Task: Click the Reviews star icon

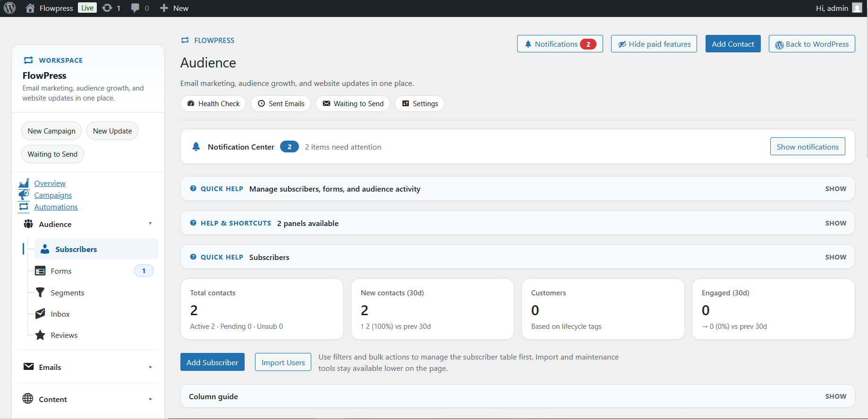Action: [40, 335]
